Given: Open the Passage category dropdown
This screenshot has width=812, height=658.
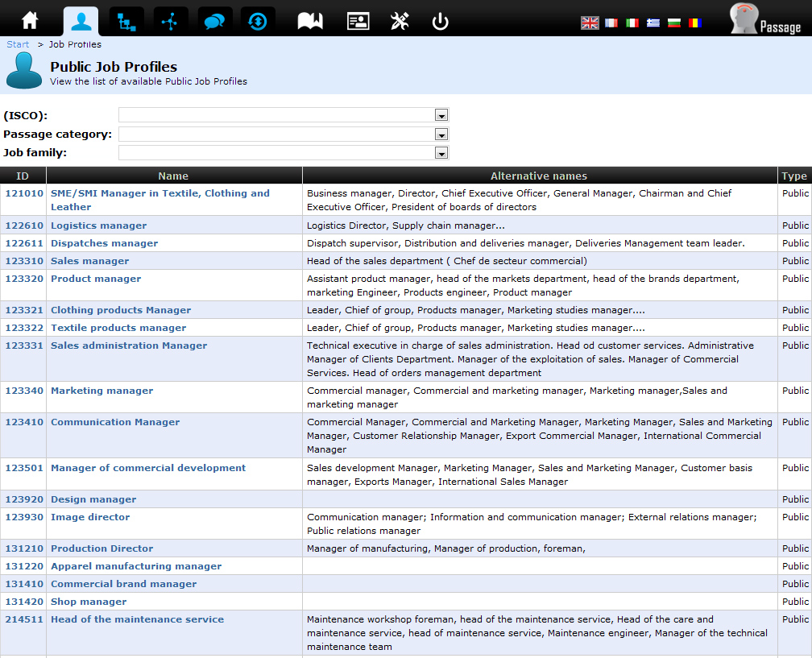Looking at the screenshot, I should tap(441, 134).
